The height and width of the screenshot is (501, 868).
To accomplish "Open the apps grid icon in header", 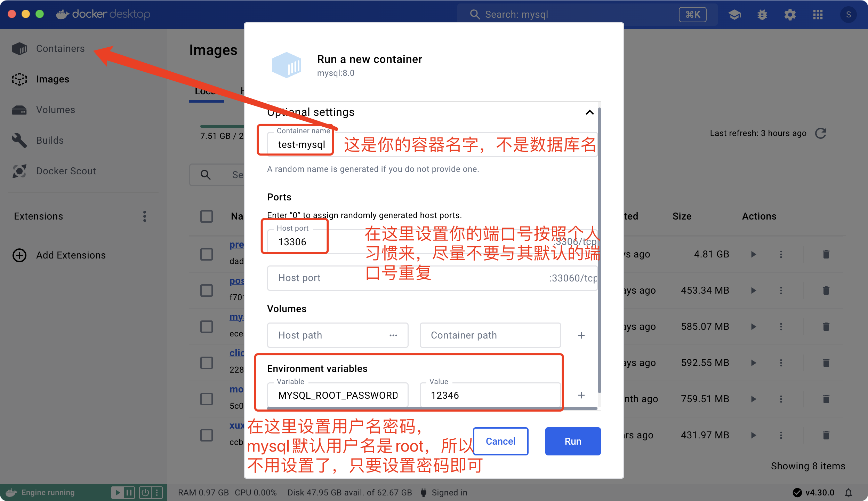I will (x=818, y=15).
